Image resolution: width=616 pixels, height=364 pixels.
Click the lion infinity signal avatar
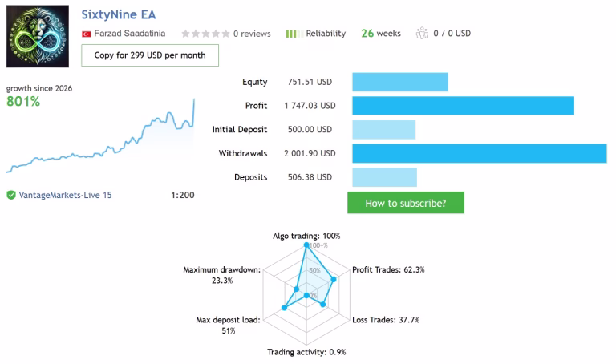coord(38,36)
